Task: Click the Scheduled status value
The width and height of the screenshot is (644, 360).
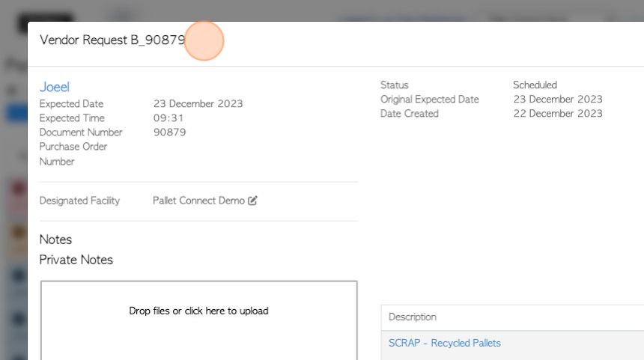Action: point(535,85)
